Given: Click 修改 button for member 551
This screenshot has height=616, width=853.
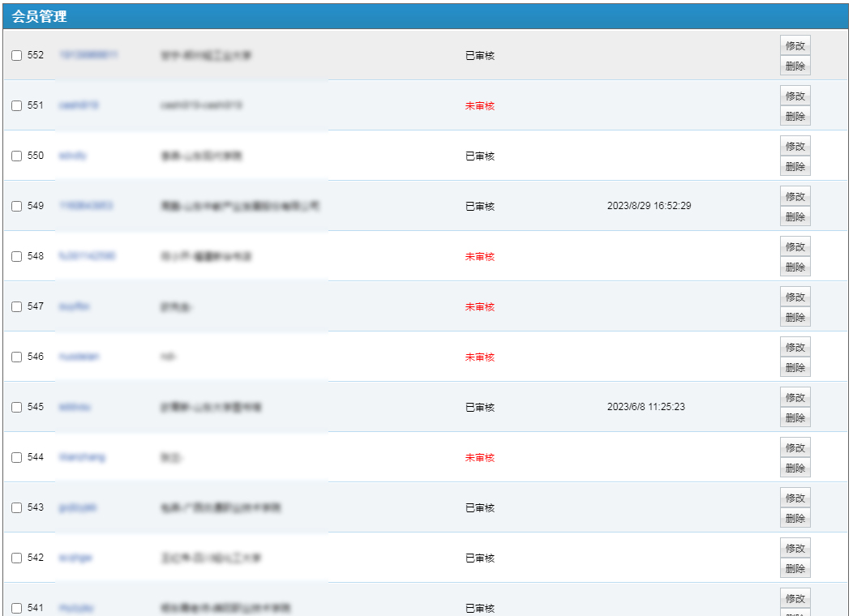Looking at the screenshot, I should 795,96.
